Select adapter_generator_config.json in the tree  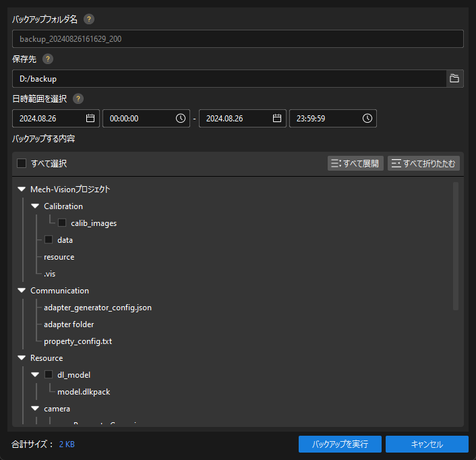click(x=98, y=308)
